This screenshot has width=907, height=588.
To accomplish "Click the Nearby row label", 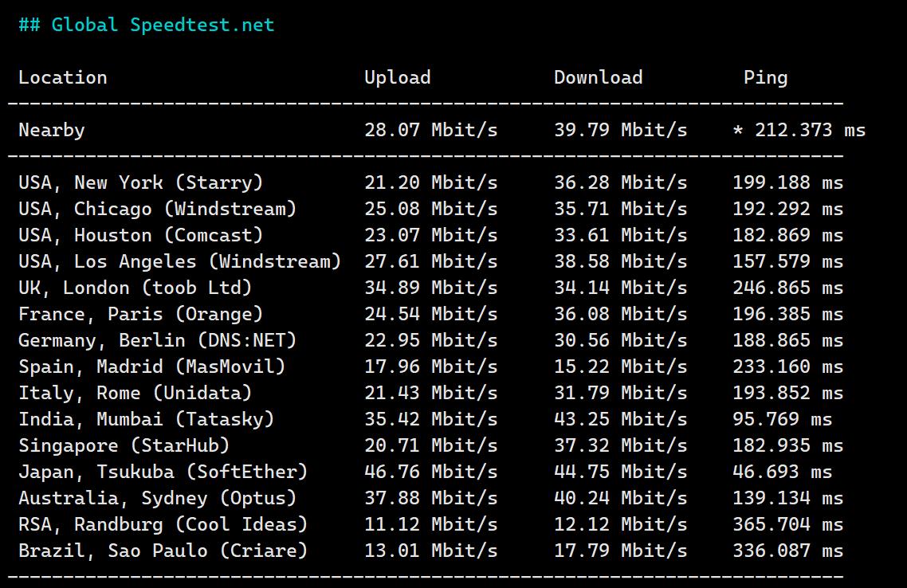I will tap(52, 130).
